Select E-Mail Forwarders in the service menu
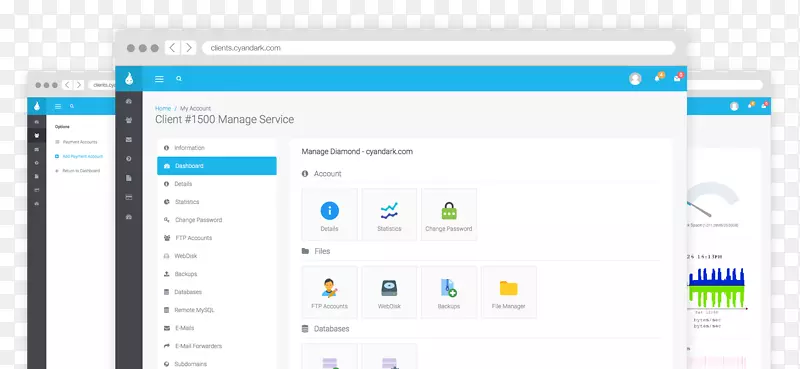This screenshot has width=800, height=369. coord(217,346)
